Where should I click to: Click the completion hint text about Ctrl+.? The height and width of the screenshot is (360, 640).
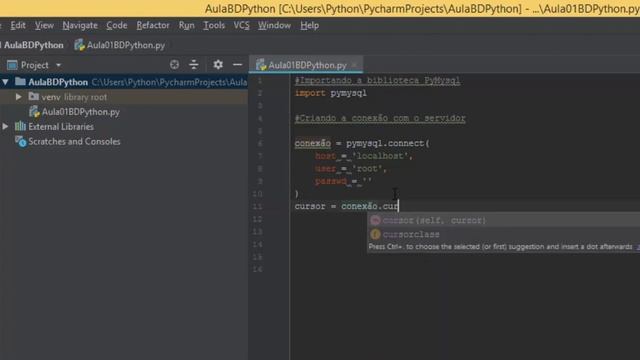tap(500, 247)
